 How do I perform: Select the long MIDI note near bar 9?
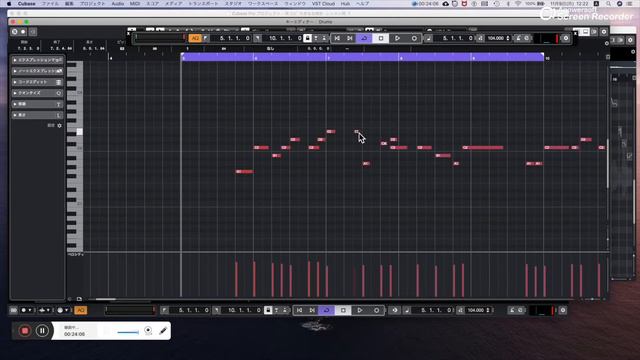point(483,148)
